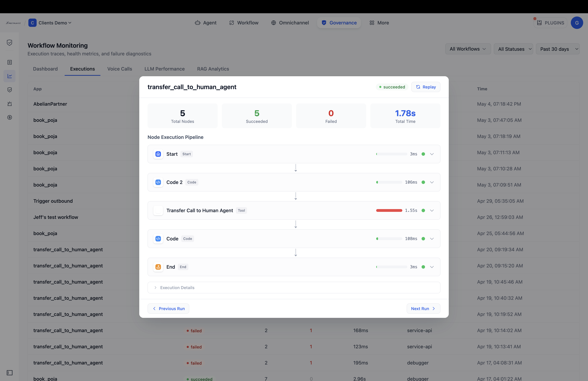Go to the Omnichannel menu
Screen dimensions: 588x381
pos(290,23)
